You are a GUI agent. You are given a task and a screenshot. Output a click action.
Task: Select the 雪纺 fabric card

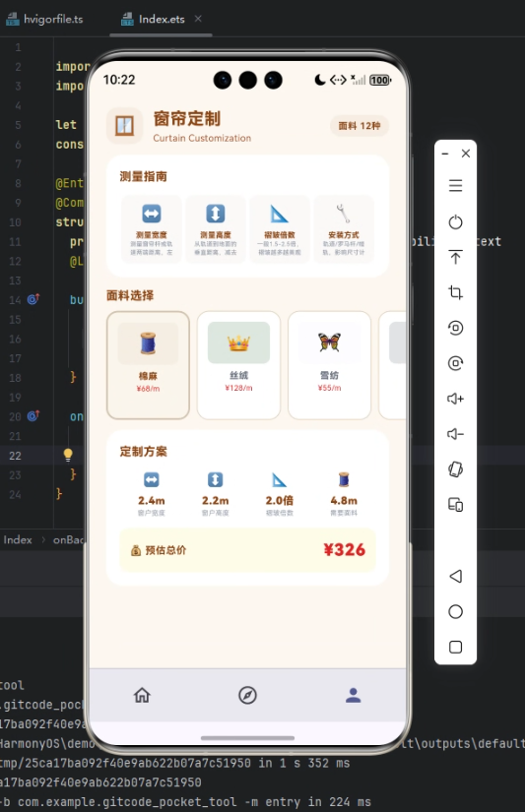click(x=330, y=365)
